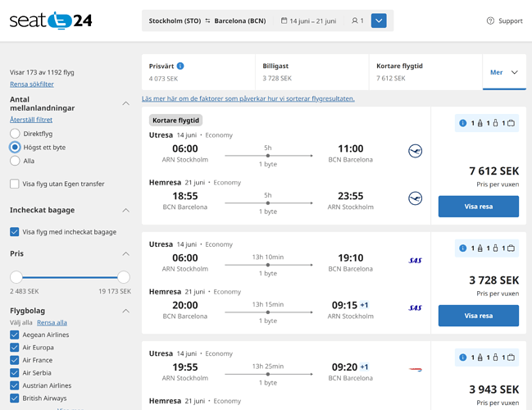Click the swap arrows between Stockholm and Barcelona

207,20
